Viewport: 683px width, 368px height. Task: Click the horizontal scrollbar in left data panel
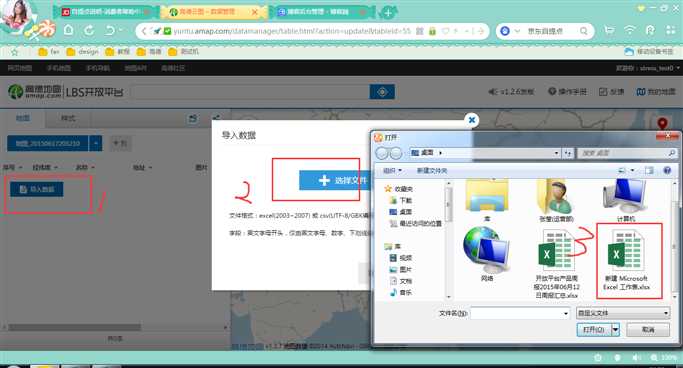(x=74, y=327)
